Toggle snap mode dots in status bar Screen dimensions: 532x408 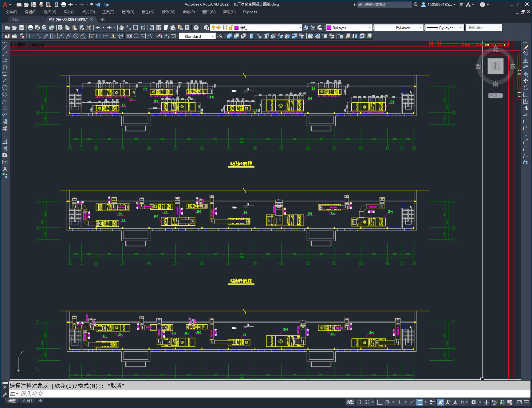[x=367, y=402]
